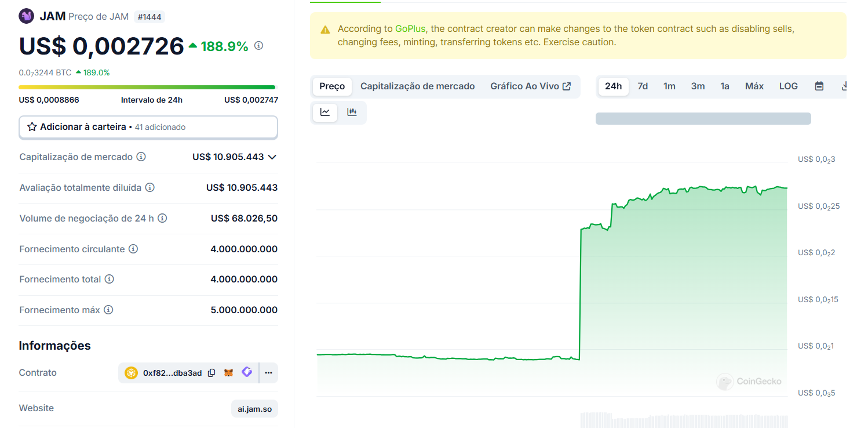
Task: Click the 24h high US$ 0,002747
Action: [251, 100]
